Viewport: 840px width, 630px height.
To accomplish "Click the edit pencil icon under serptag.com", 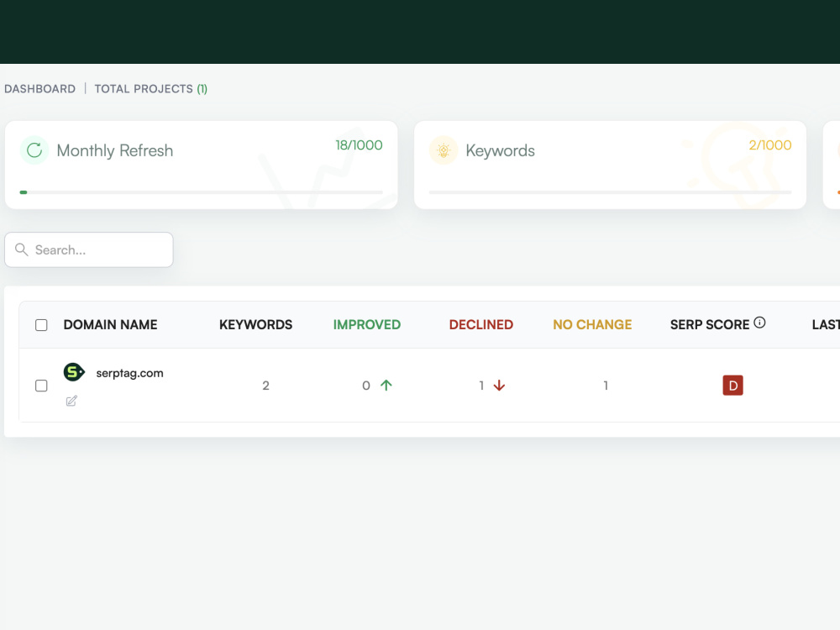I will (x=71, y=401).
